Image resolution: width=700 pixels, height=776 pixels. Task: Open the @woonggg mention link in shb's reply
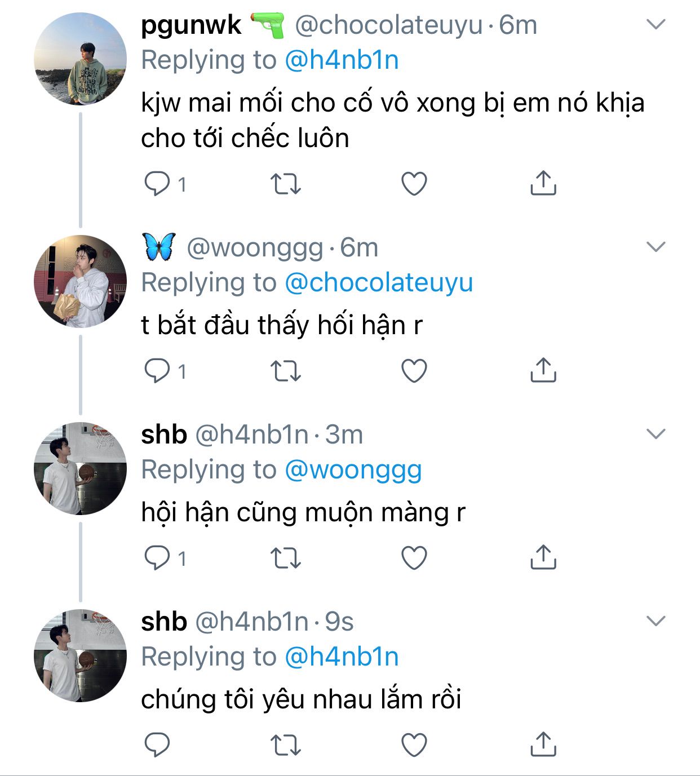click(353, 470)
